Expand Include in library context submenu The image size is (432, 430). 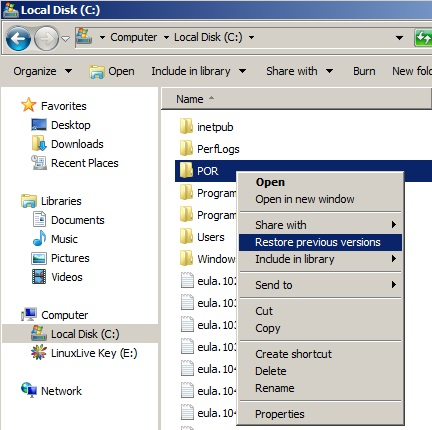point(320,259)
